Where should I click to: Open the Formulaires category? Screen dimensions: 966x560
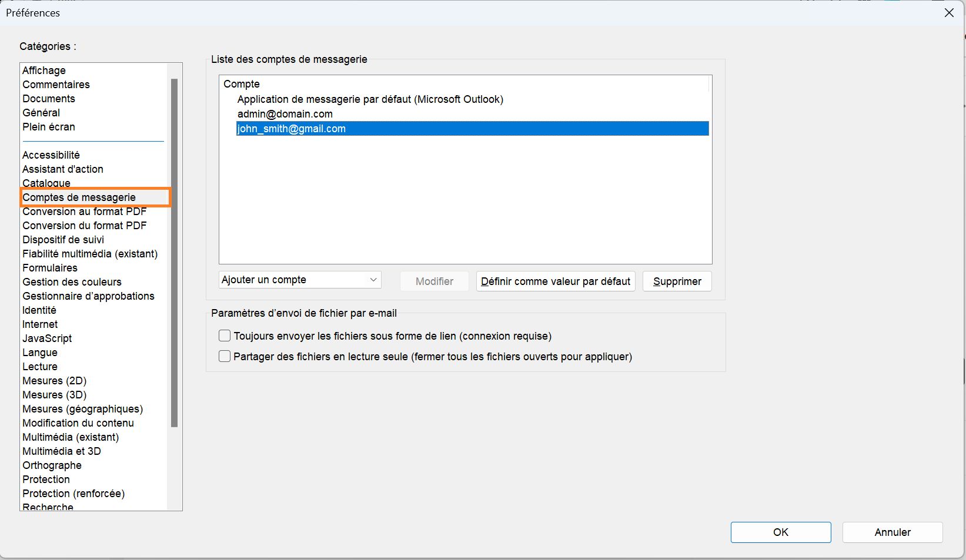50,268
